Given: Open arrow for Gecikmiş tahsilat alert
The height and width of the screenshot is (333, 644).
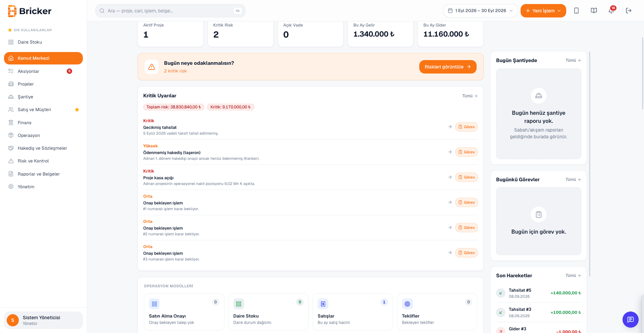Looking at the screenshot, I should pyautogui.click(x=450, y=127).
